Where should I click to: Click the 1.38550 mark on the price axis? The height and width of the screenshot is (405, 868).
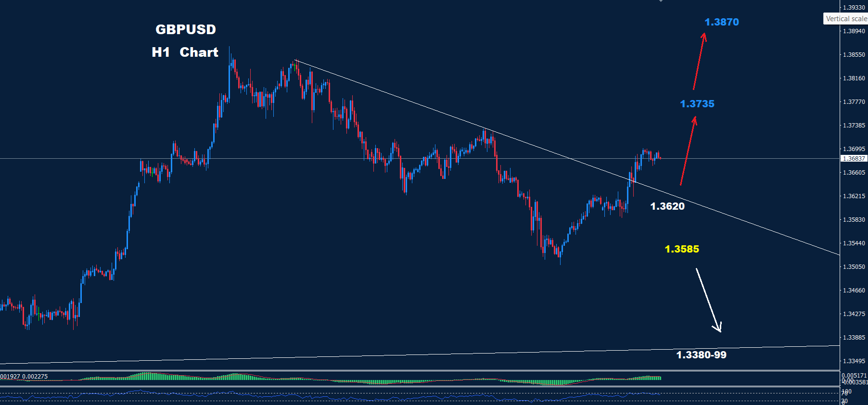coord(854,55)
